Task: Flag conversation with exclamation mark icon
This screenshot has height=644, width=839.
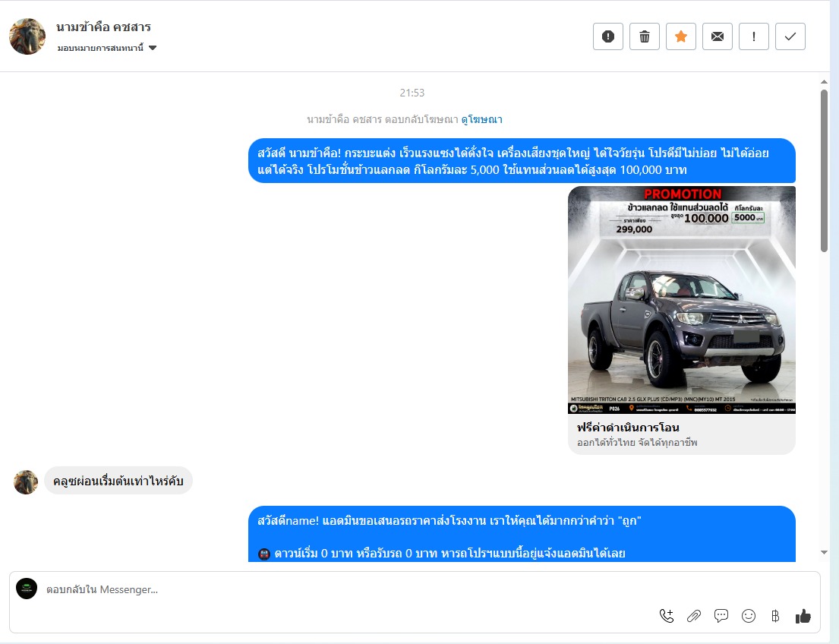Action: pyautogui.click(x=753, y=36)
